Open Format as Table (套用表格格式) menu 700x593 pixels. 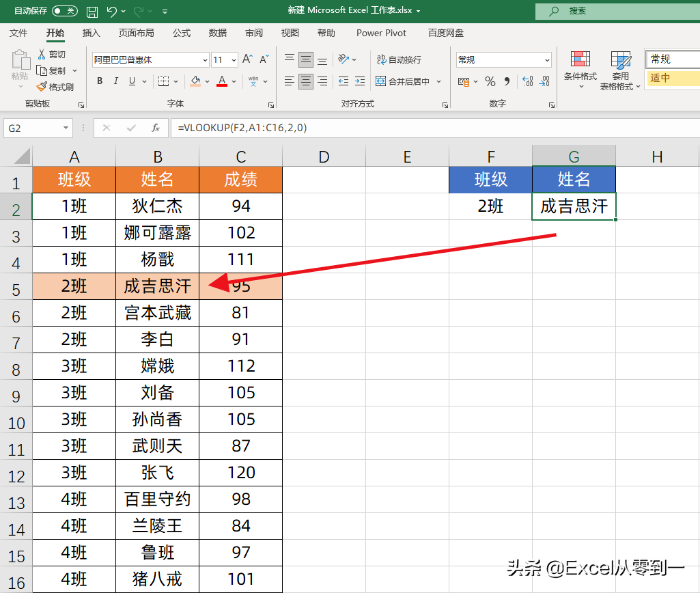click(x=620, y=70)
